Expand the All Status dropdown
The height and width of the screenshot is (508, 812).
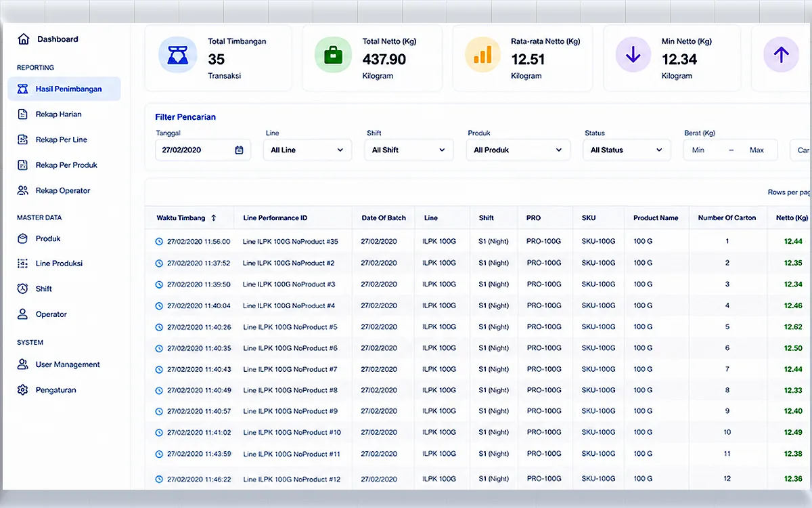627,150
